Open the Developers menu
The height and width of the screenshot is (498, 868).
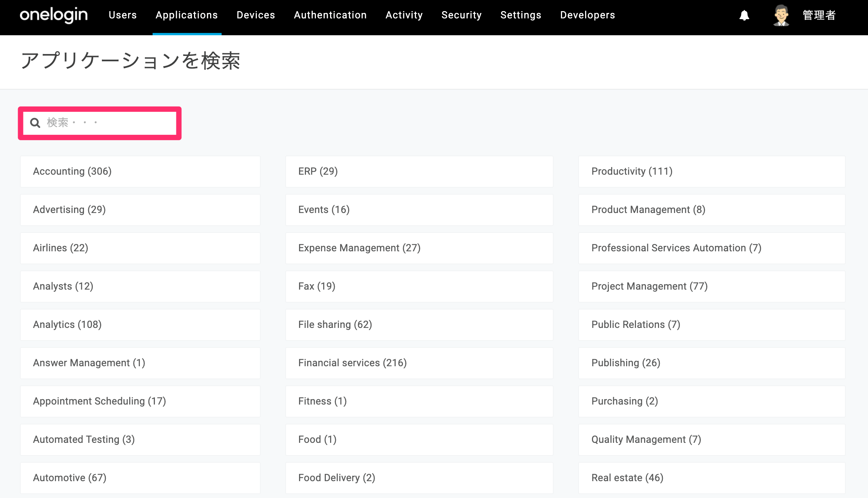(587, 15)
